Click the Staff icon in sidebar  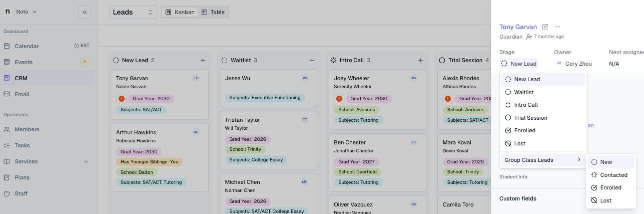[7, 193]
